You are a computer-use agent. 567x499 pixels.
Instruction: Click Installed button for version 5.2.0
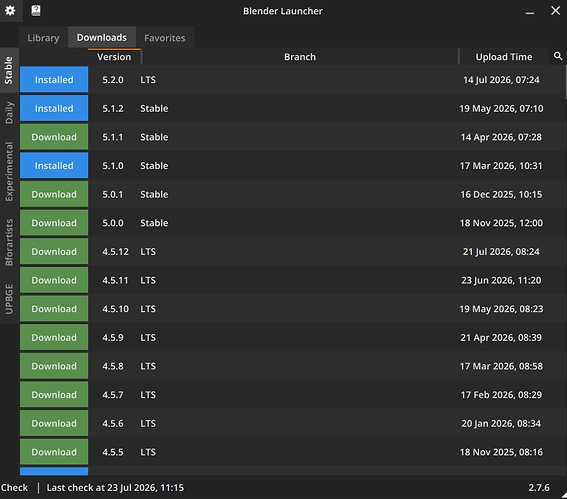pyautogui.click(x=54, y=80)
